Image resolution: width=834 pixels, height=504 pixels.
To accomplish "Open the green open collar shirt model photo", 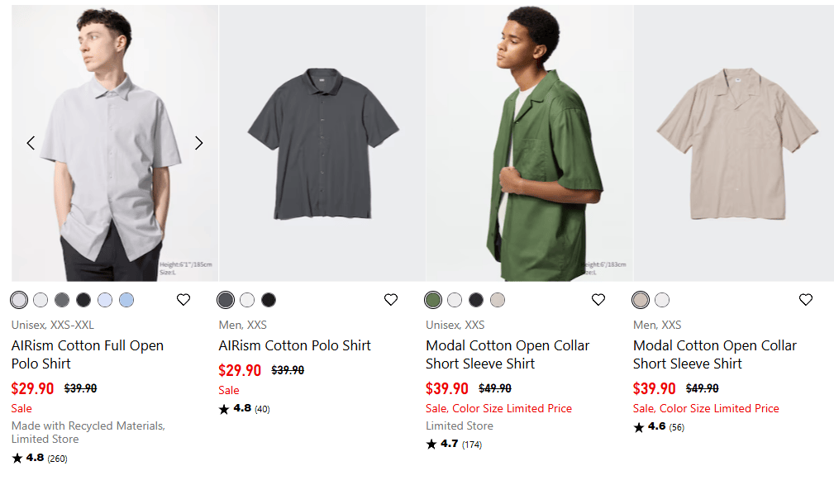I will click(x=530, y=145).
